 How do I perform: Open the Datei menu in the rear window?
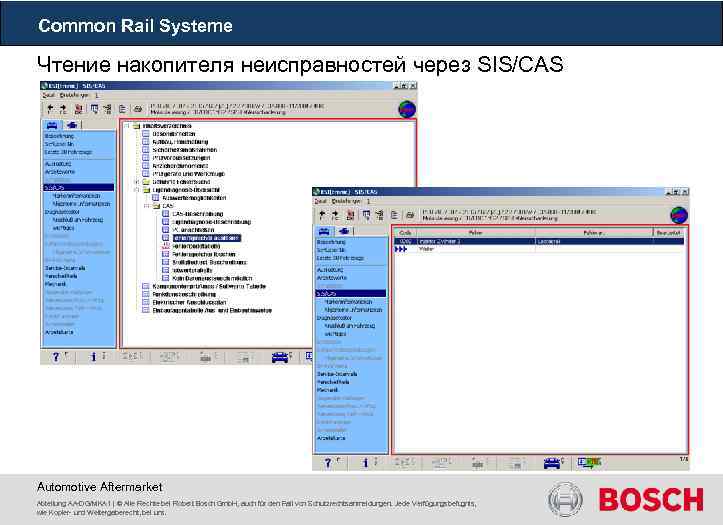pyautogui.click(x=48, y=95)
